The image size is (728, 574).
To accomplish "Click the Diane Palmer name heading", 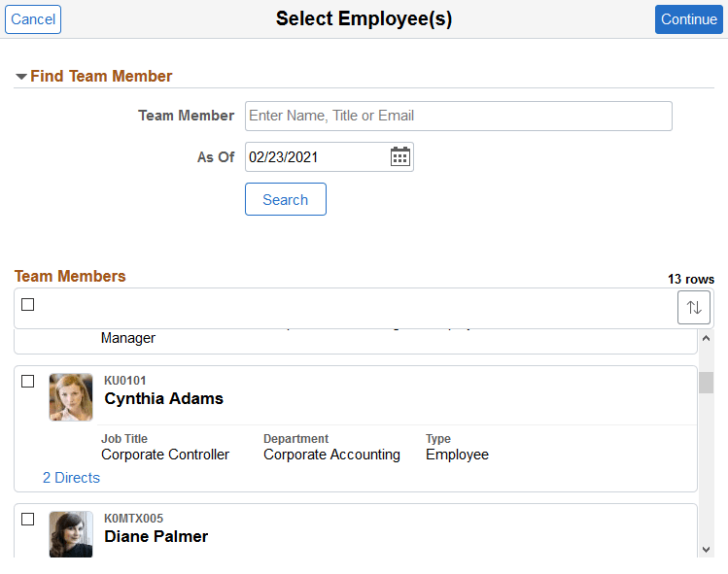I will tap(156, 536).
